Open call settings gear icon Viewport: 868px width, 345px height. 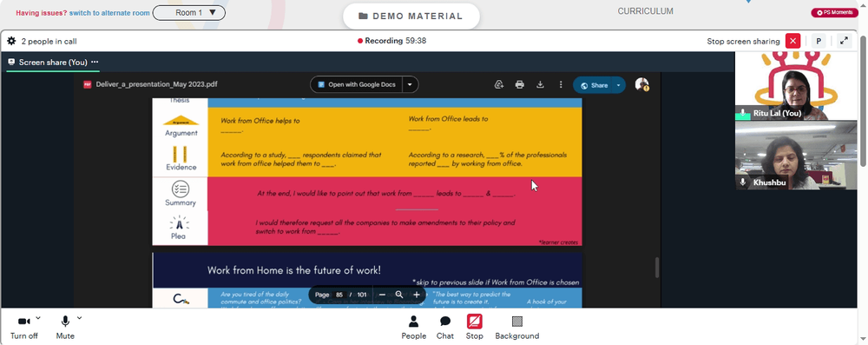(x=11, y=41)
